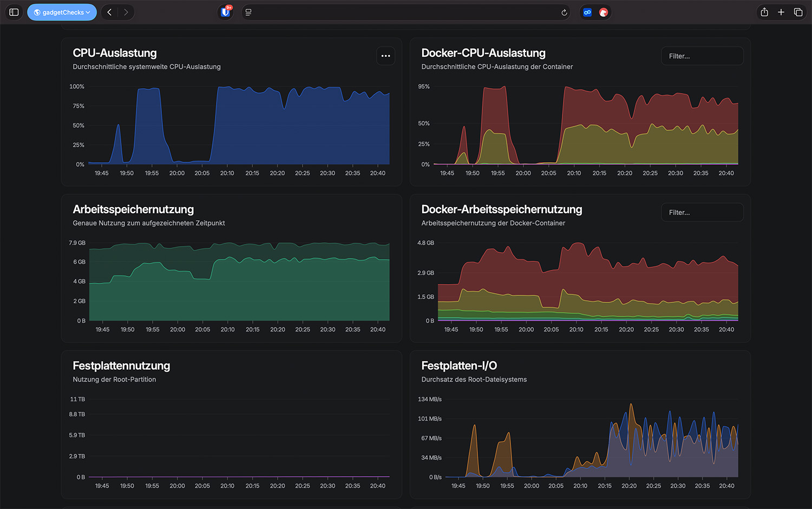
Task: Open the Share menu
Action: pos(764,12)
